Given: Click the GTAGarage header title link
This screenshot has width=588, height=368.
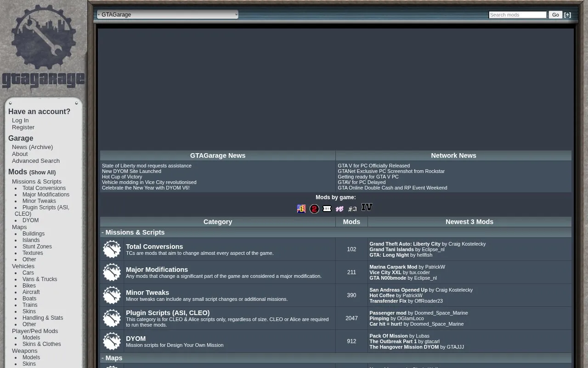Looking at the screenshot, I should click(116, 15).
